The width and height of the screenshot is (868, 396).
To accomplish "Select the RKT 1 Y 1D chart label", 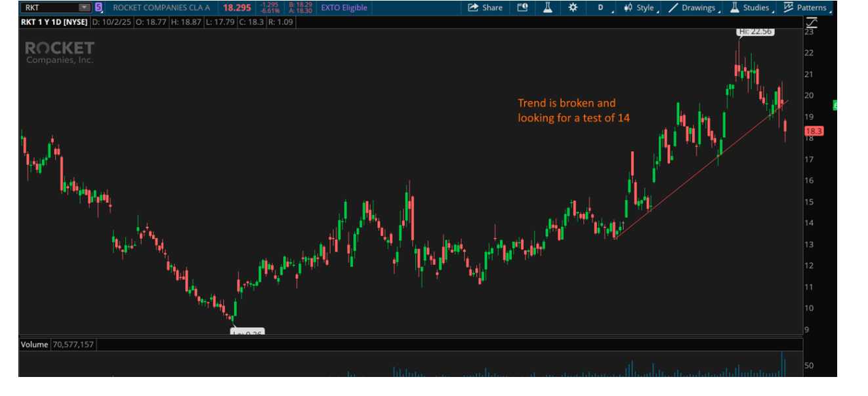I will [x=54, y=22].
